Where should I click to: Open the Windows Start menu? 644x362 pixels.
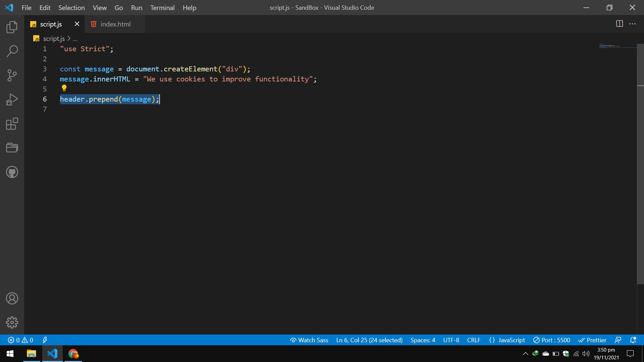tap(10, 354)
